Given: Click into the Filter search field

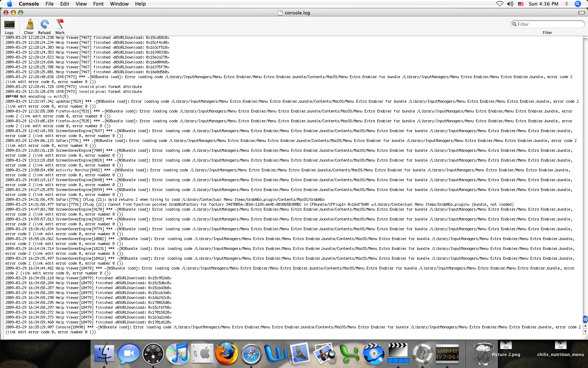Looking at the screenshot, I should (547, 24).
